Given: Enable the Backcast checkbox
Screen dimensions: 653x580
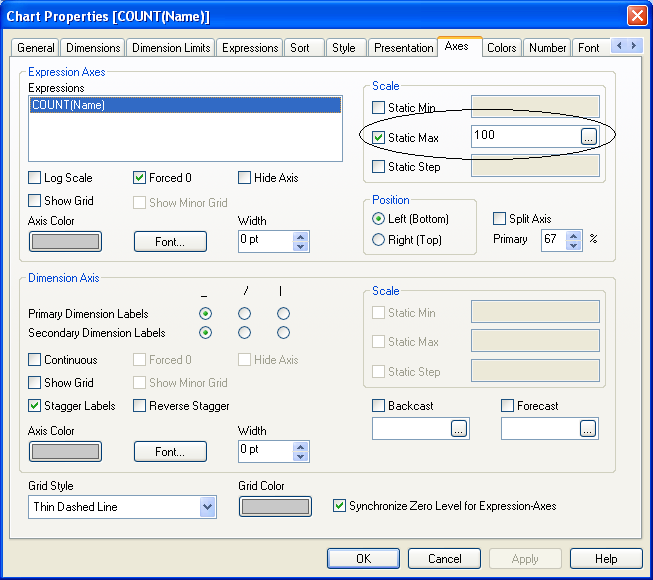Looking at the screenshot, I should [x=378, y=406].
